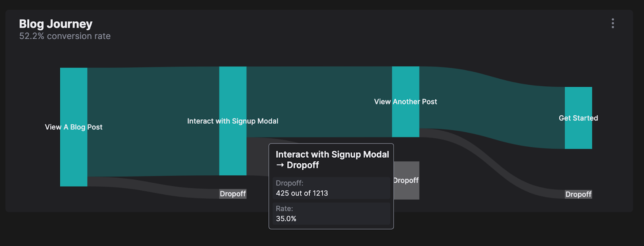Viewport: 644px width, 246px height.
Task: Click the gray dropoff flow leaving Interact with Signup Modal
Action: pyautogui.click(x=258, y=156)
